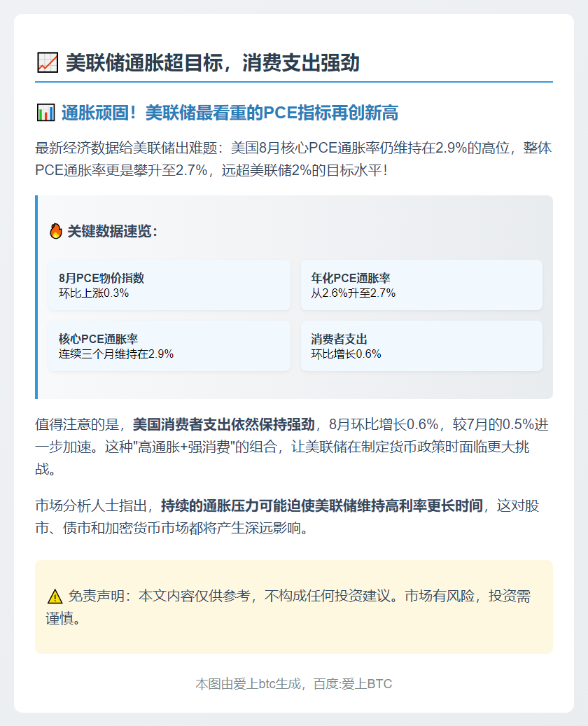Select the 年化PCE通胀率 data card
The image size is (588, 726).
[x=421, y=283]
